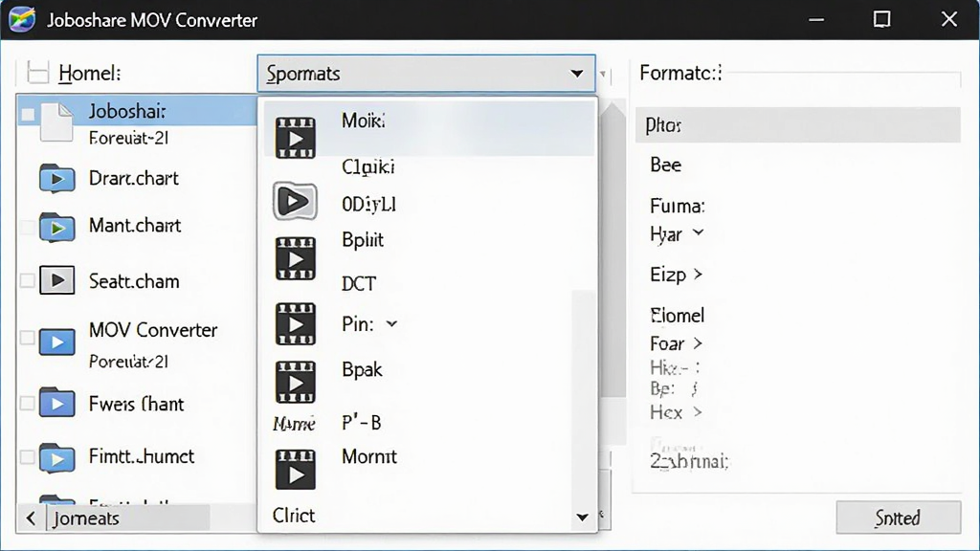Click the vertical scrollbar of dropdown list
This screenshot has height=551, width=980.
[583, 400]
